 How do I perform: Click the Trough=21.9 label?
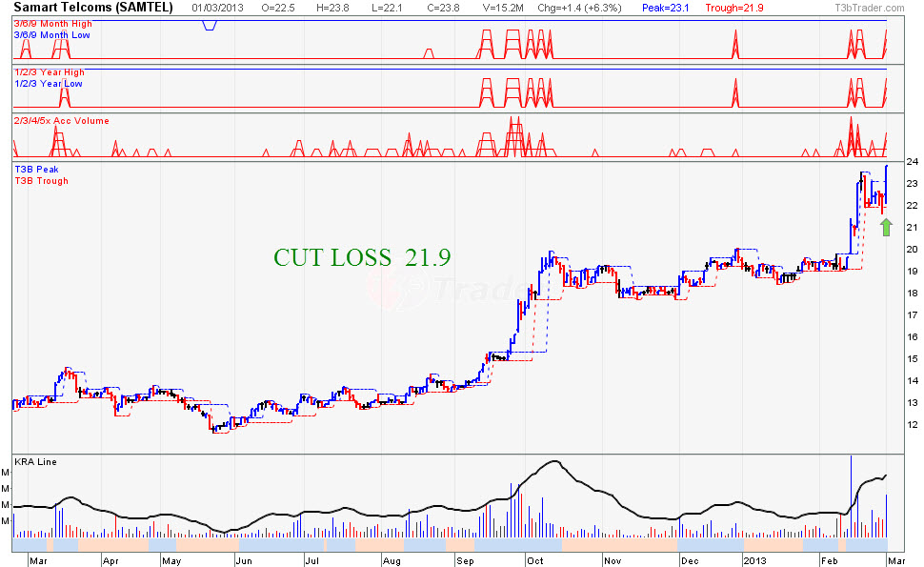point(734,9)
